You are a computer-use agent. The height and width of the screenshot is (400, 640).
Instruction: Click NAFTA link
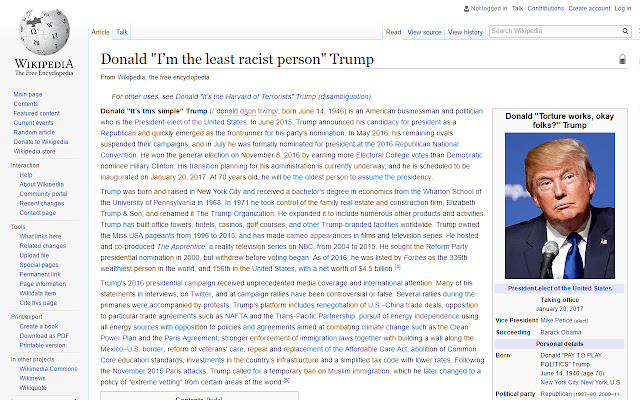(x=236, y=316)
